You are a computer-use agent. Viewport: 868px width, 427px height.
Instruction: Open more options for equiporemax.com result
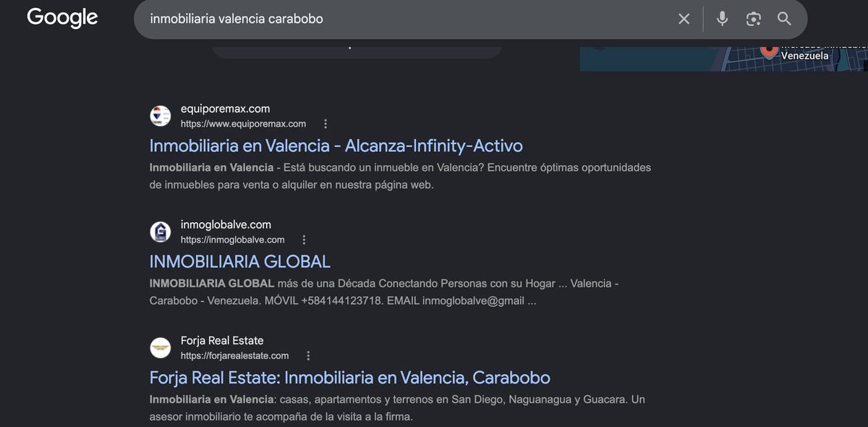click(x=325, y=124)
